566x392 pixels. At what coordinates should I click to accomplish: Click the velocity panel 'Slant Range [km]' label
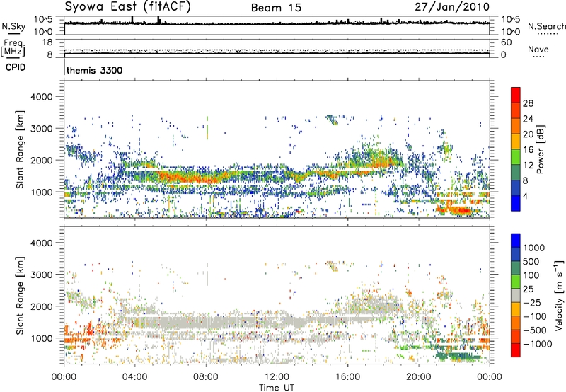pyautogui.click(x=20, y=296)
